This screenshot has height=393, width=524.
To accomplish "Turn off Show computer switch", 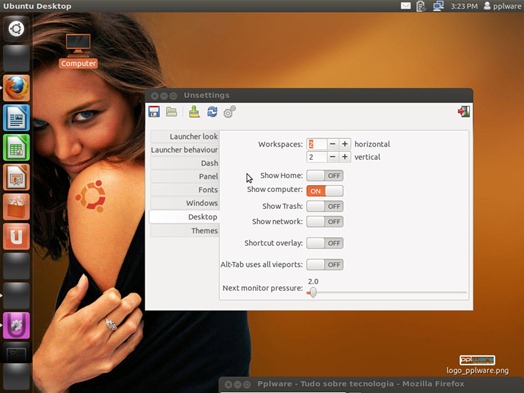I will click(324, 191).
